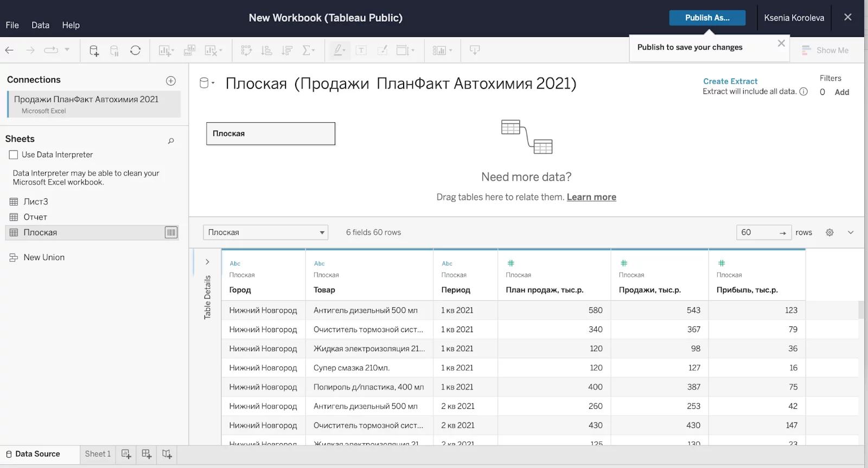
Task: Open table settings gear icon
Action: point(829,232)
